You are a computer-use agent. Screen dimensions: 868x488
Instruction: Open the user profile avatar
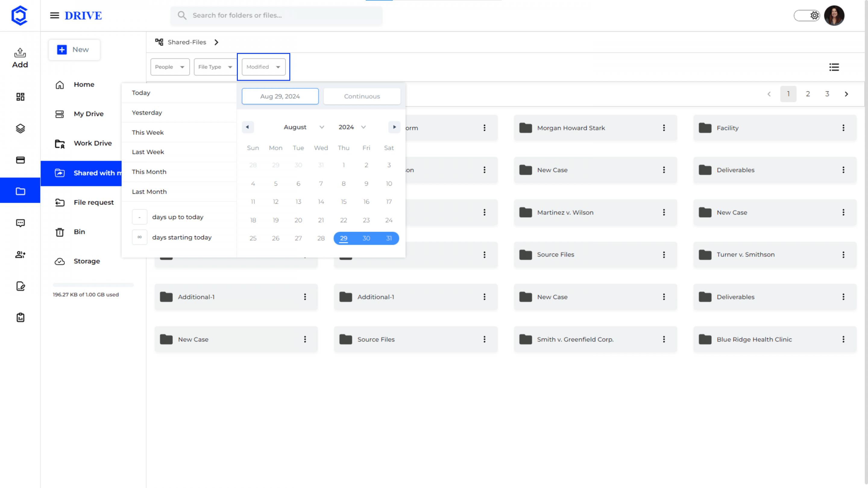click(834, 15)
